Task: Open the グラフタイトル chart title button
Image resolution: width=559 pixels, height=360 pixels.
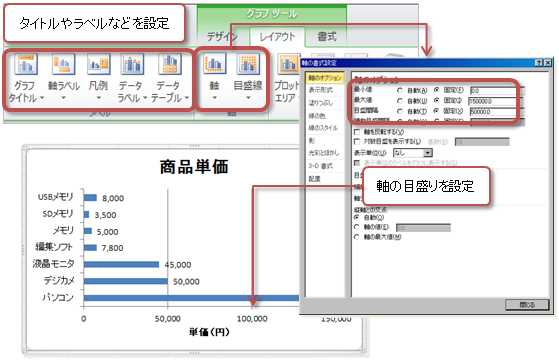Action: pyautogui.click(x=26, y=78)
